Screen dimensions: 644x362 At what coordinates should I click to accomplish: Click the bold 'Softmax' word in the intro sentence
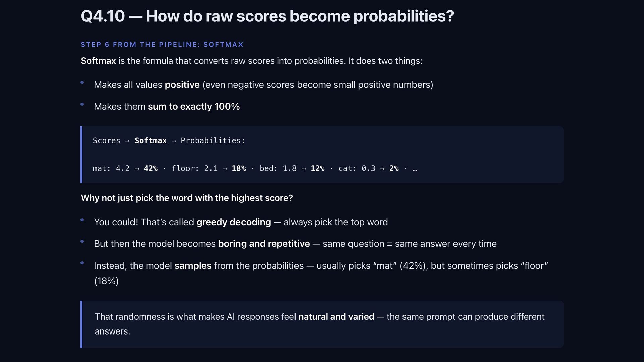[x=98, y=61]
